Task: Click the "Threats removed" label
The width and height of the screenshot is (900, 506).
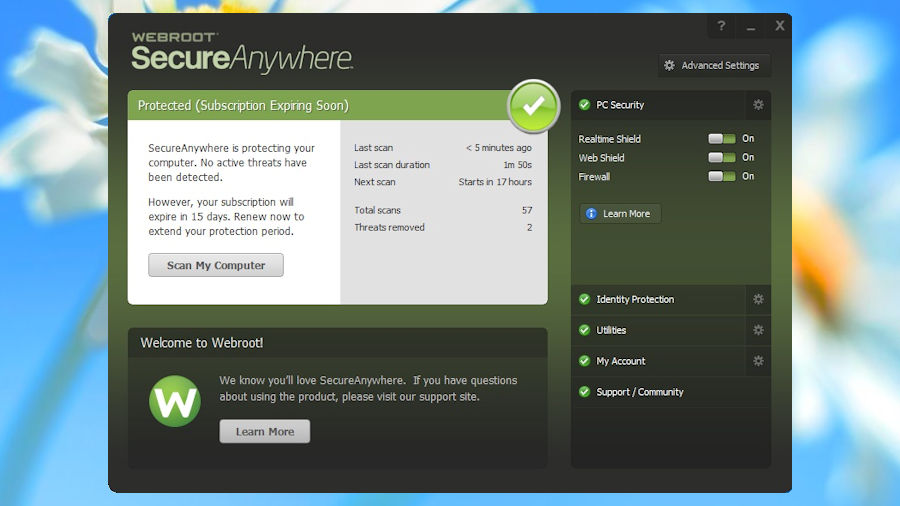Action: point(389,228)
